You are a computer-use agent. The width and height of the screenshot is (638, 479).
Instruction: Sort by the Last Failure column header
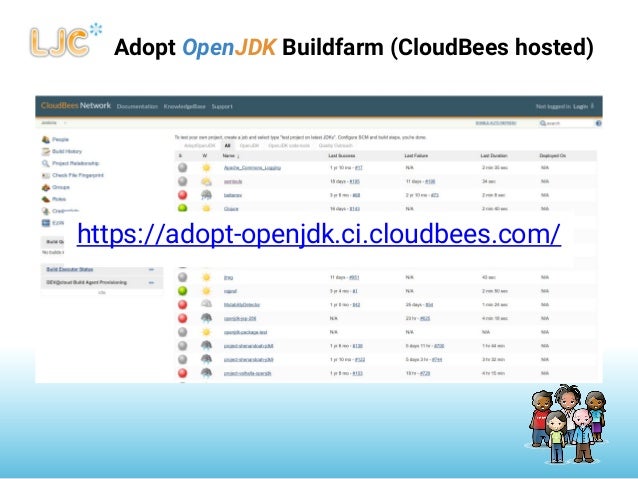pyautogui.click(x=416, y=156)
